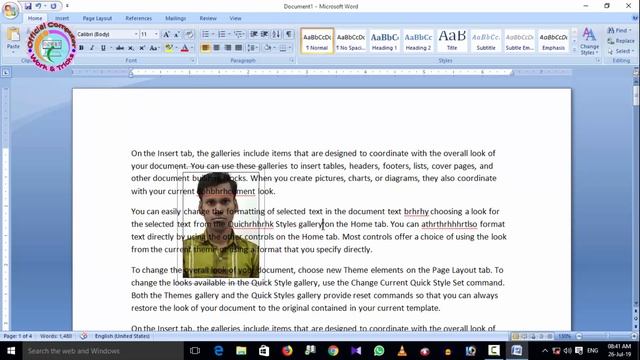Open proofing errors status icon
The width and height of the screenshot is (640, 360).
tap(84, 336)
